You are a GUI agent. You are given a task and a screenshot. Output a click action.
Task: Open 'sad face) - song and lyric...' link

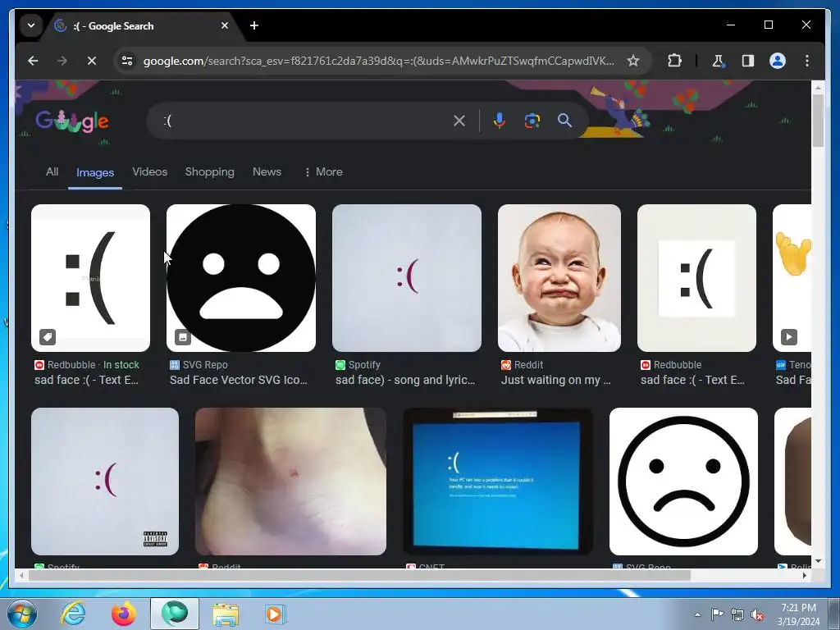pos(405,381)
